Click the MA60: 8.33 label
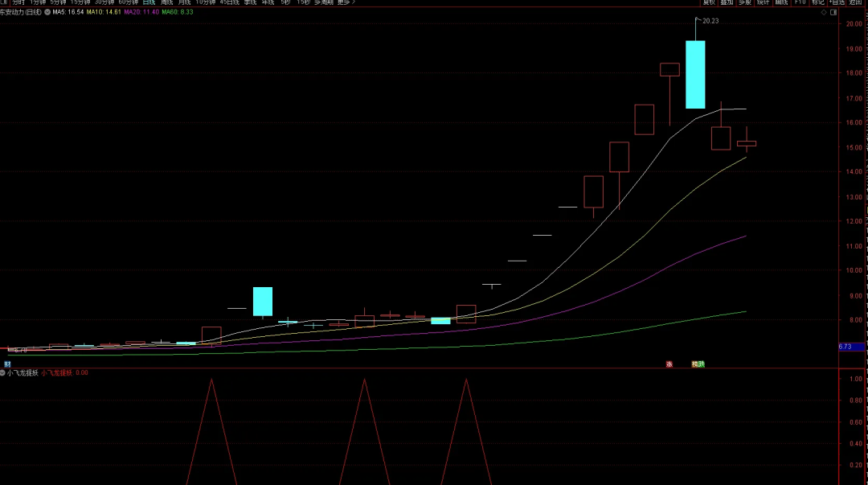The height and width of the screenshot is (485, 868). click(x=177, y=12)
